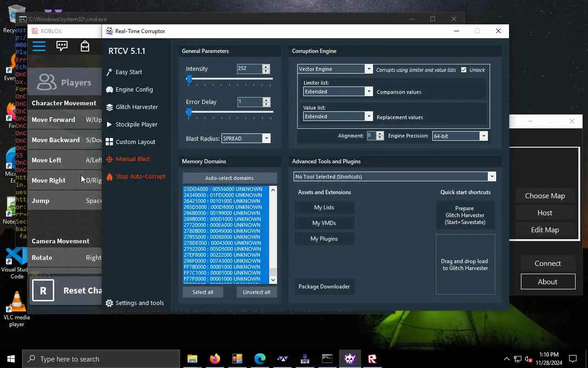The image size is (588, 368).
Task: Click Error Delay slider handle
Action: tap(189, 112)
